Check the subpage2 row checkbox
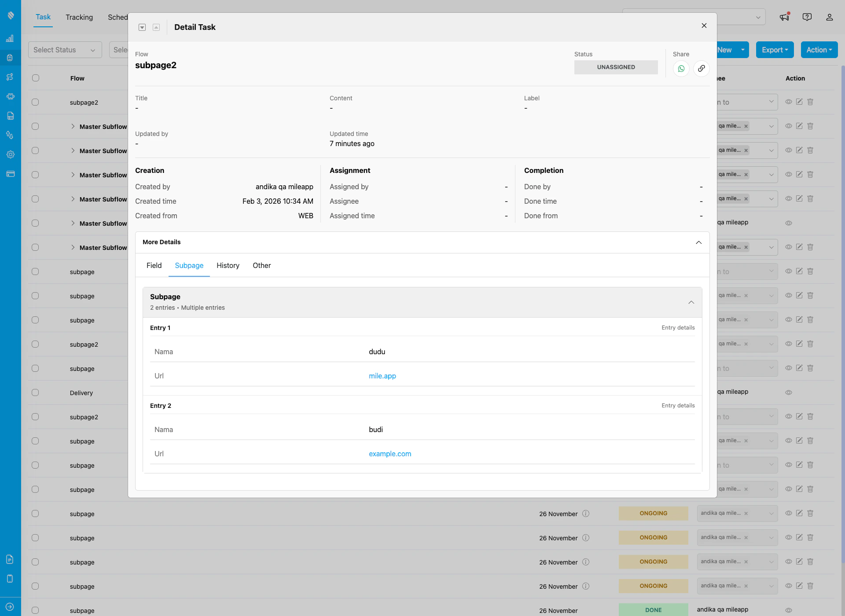Viewport: 845px width, 616px height. click(x=35, y=102)
